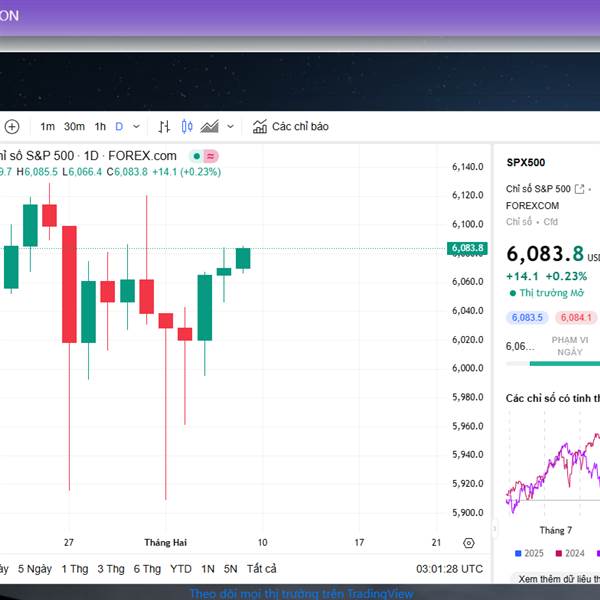Click the daily range progress bar
Screen dimensions: 600x600
click(553, 364)
